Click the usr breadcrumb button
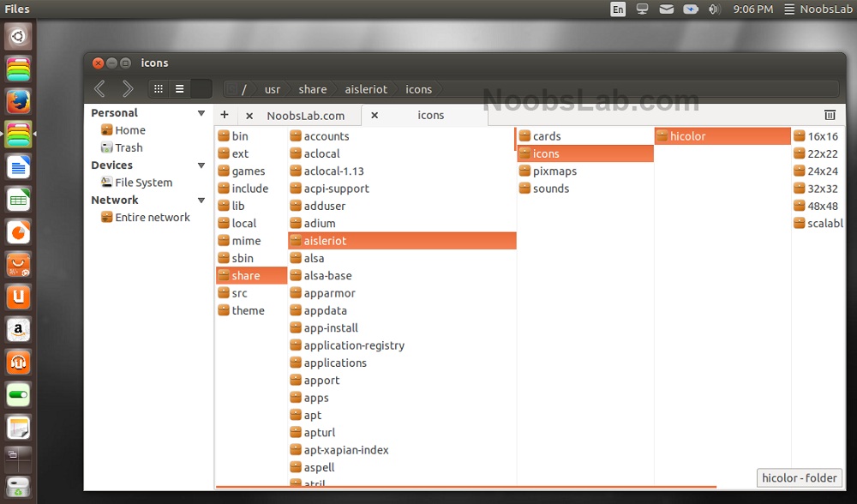 273,89
